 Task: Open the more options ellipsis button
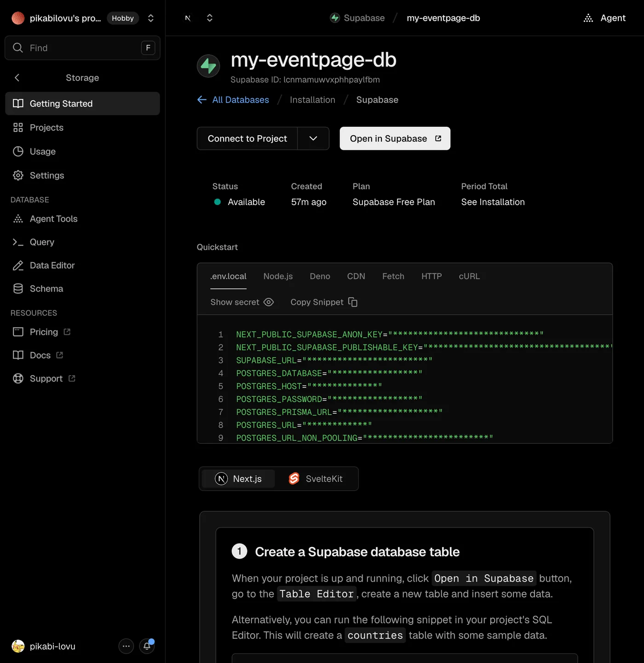click(126, 646)
